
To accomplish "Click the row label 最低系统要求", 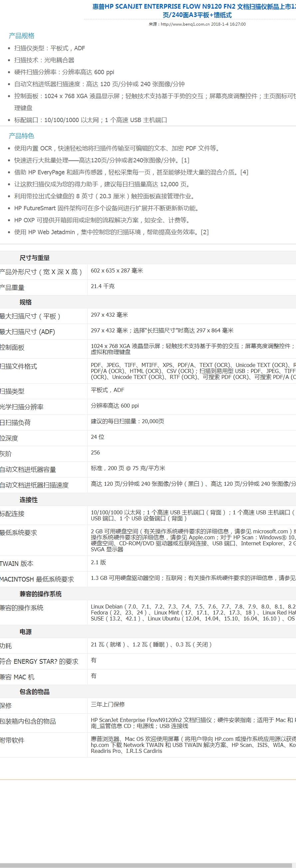I will 19,533.
